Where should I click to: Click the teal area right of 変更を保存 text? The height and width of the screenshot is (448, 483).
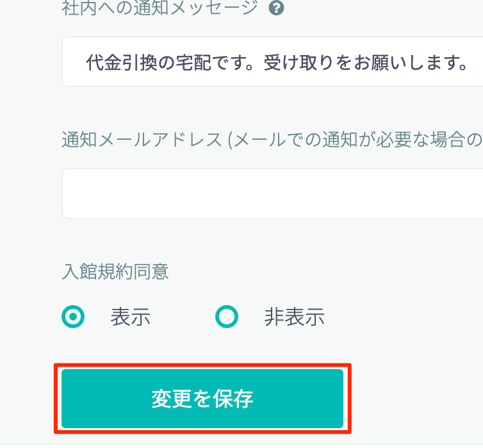tap(301, 399)
